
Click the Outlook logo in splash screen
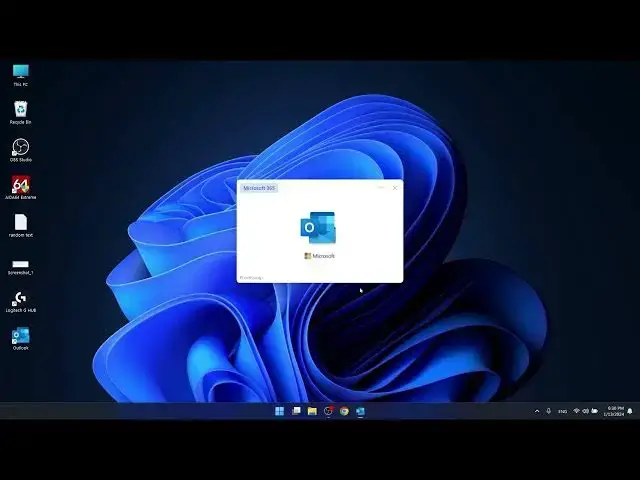318,227
